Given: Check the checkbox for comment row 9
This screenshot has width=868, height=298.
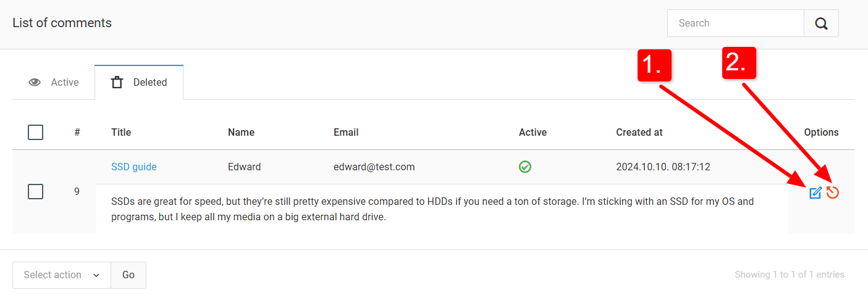Looking at the screenshot, I should point(36,191).
